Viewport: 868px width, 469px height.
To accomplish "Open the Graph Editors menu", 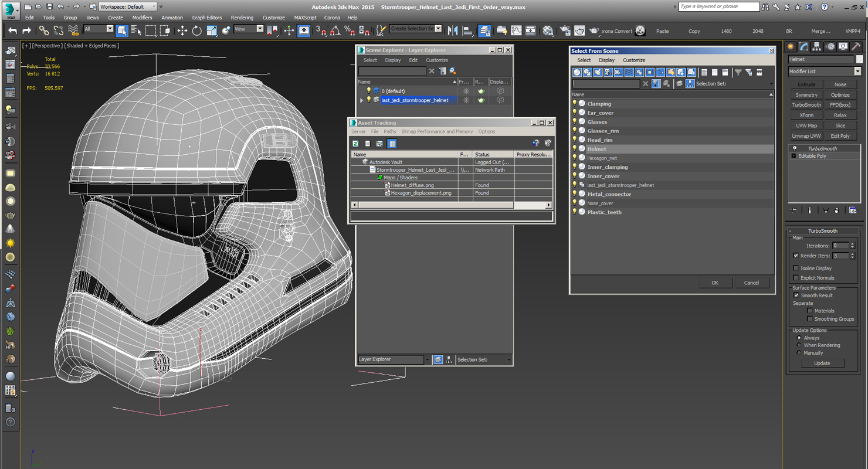I will pyautogui.click(x=207, y=18).
